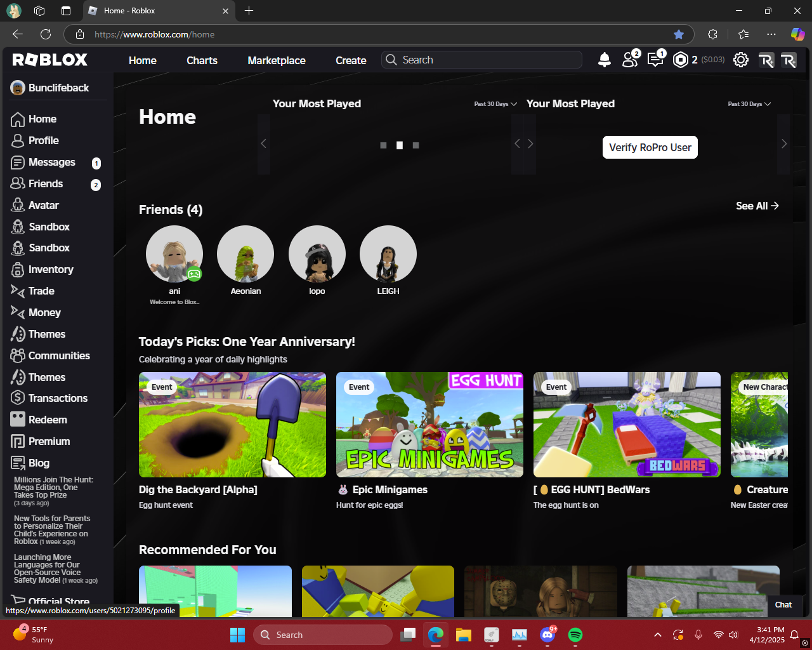Open friend requests icon in top bar
812x650 pixels.
630,60
